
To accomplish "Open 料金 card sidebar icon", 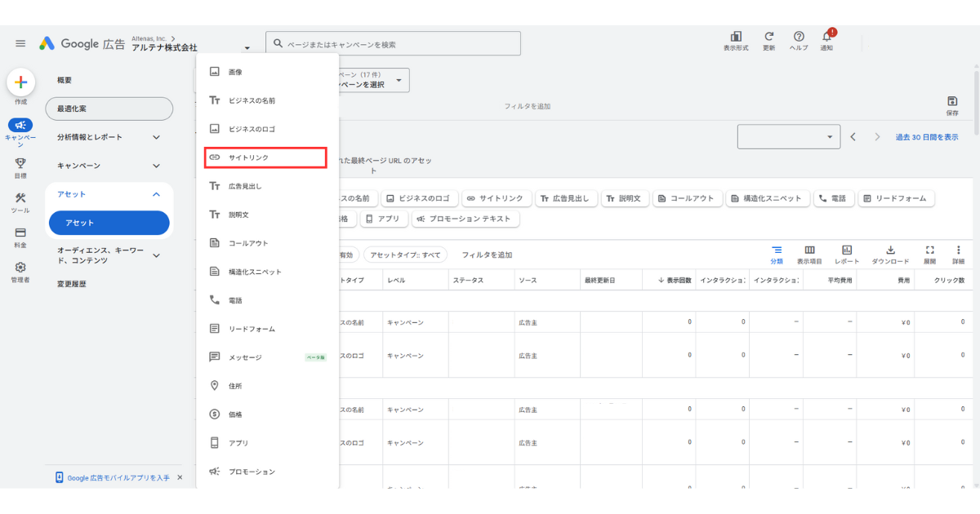I will (20, 233).
